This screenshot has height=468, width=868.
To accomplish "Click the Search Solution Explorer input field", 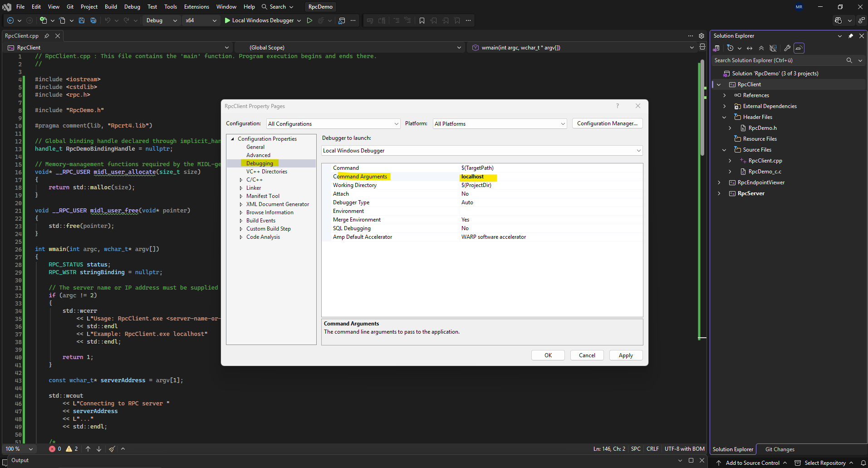I will (x=778, y=60).
